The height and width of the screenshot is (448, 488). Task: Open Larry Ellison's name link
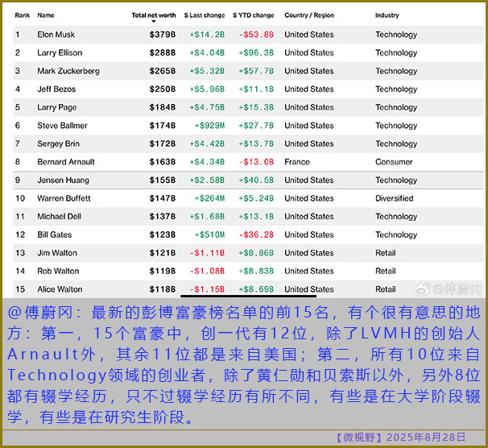[x=60, y=53]
